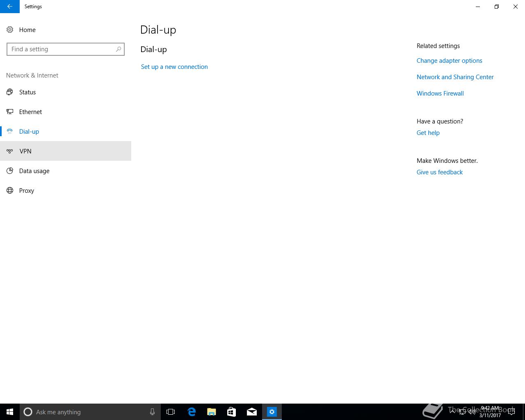Click the Data usage pie icon
Viewport: 525px width, 420px height.
pyautogui.click(x=10, y=171)
